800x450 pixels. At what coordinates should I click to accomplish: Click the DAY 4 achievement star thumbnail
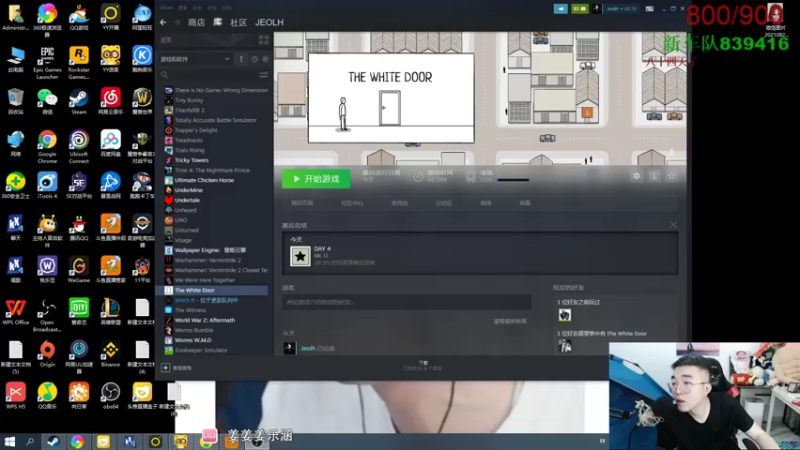coord(301,256)
